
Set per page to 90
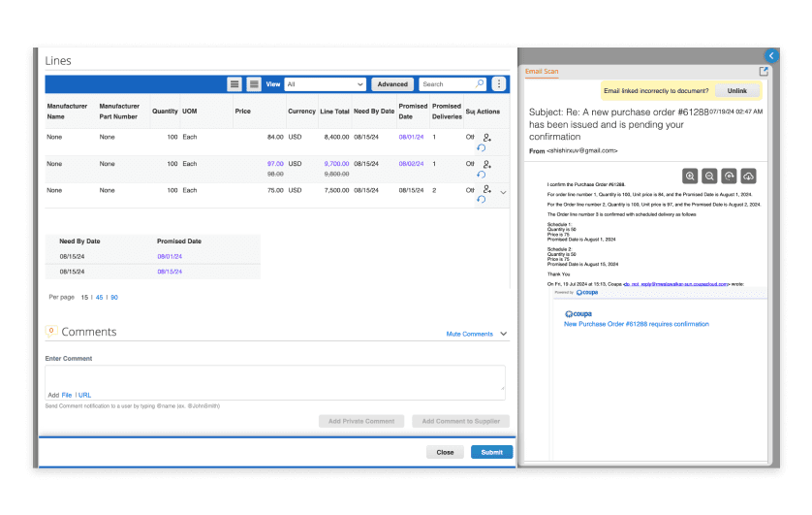pyautogui.click(x=114, y=298)
